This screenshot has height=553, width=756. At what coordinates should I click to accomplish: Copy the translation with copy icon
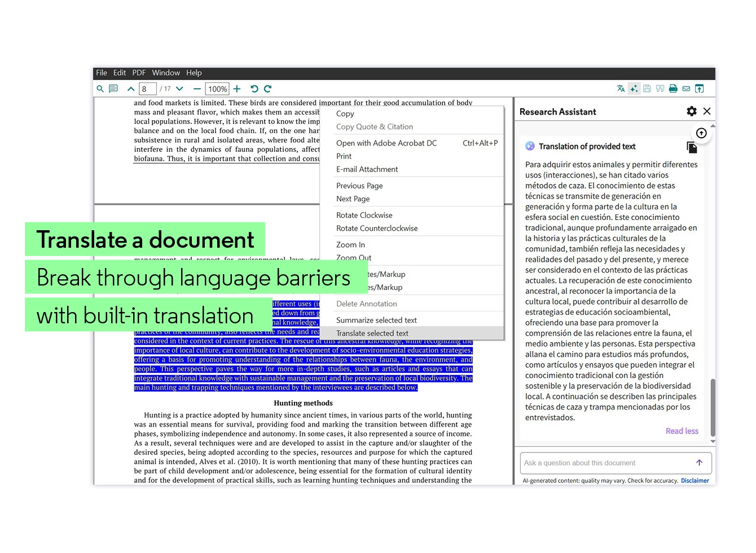coord(692,147)
